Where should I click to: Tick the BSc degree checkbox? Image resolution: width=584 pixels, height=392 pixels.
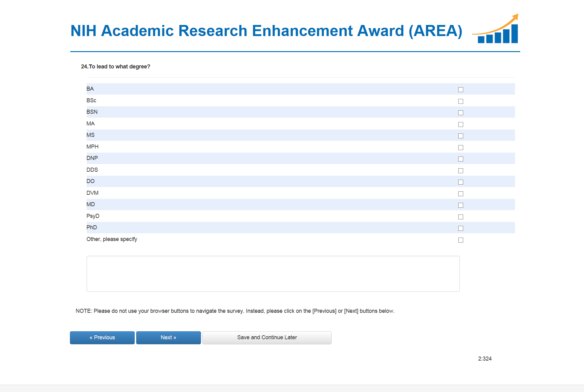[461, 101]
